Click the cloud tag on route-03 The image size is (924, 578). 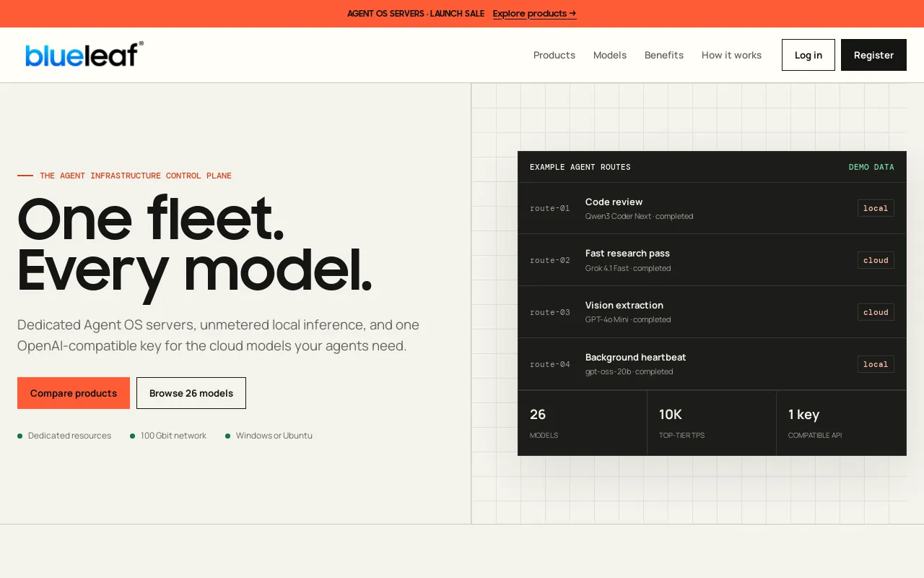pyautogui.click(x=876, y=312)
